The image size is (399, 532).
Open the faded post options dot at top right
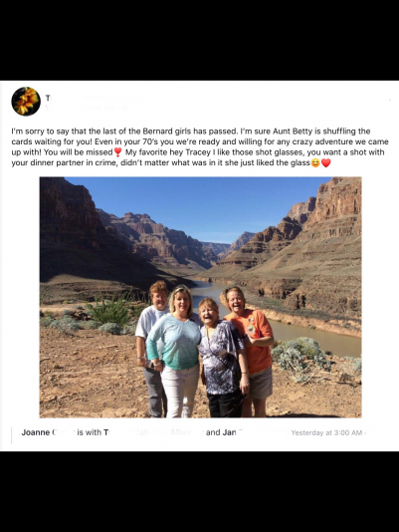(390, 100)
